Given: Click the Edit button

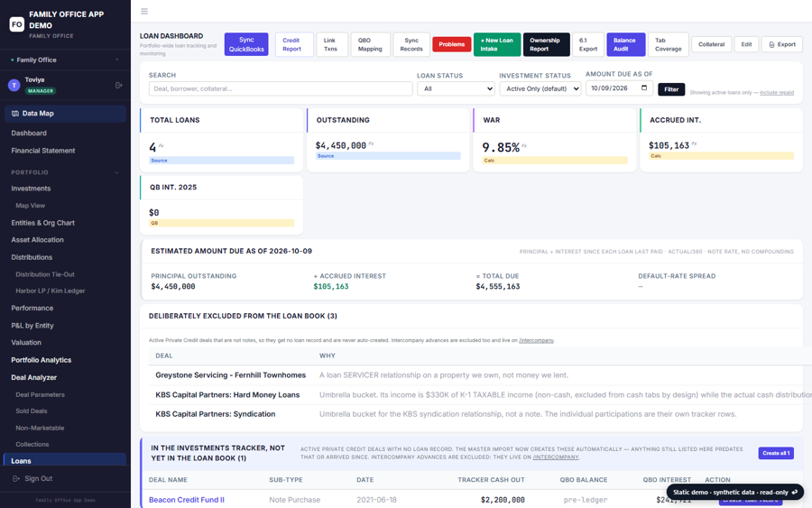Looking at the screenshot, I should click(x=746, y=44).
